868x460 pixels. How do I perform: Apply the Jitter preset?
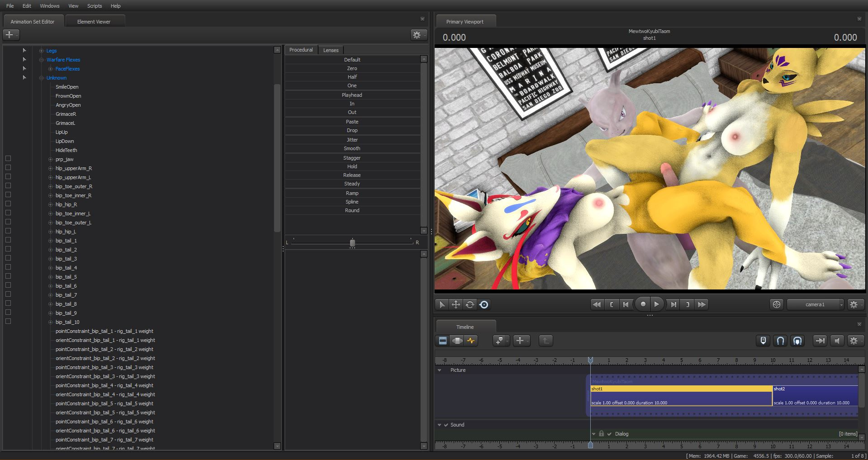click(x=352, y=140)
